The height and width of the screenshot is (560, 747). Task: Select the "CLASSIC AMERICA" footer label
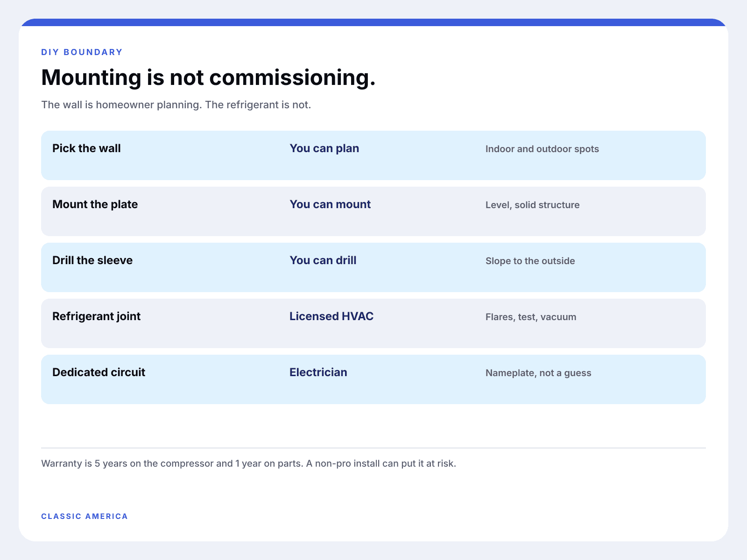click(85, 516)
